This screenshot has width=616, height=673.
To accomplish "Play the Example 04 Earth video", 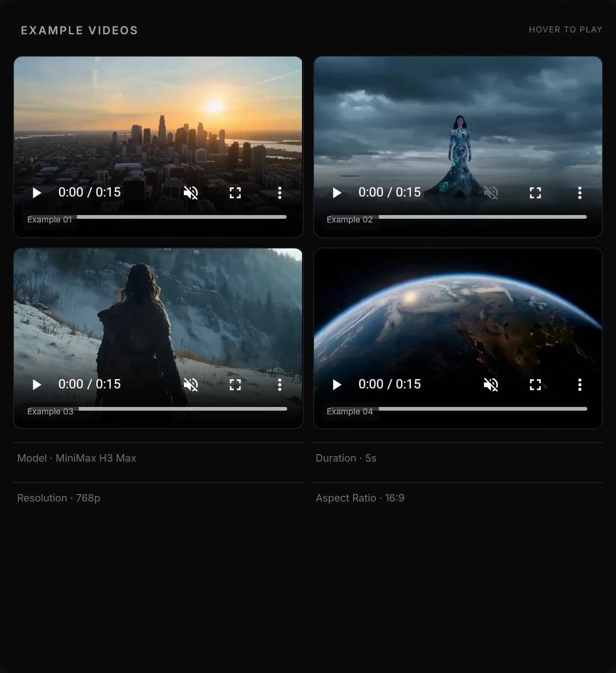I will [337, 385].
